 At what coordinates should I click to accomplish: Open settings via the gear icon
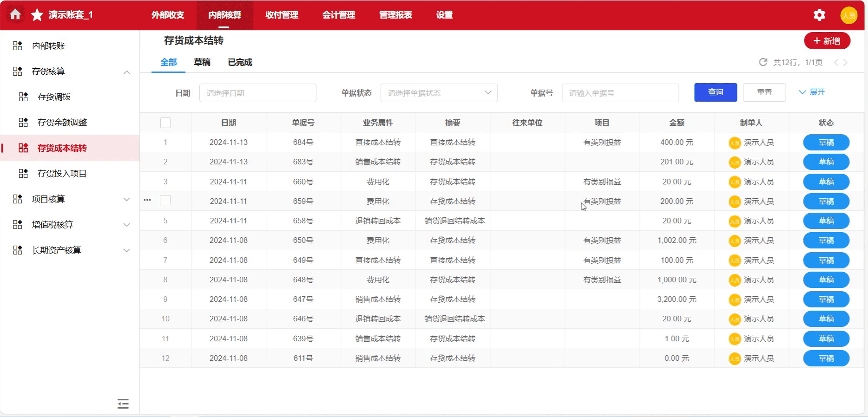click(x=819, y=15)
